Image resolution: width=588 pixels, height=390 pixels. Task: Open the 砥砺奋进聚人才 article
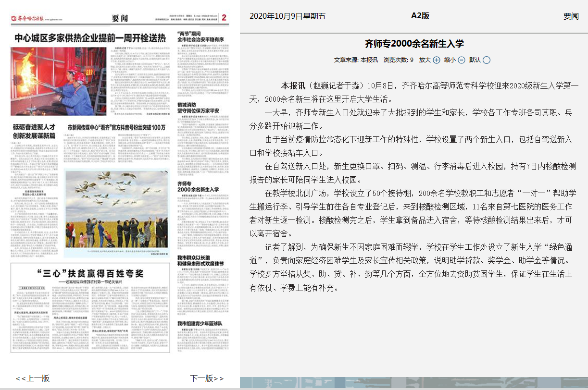[34, 131]
